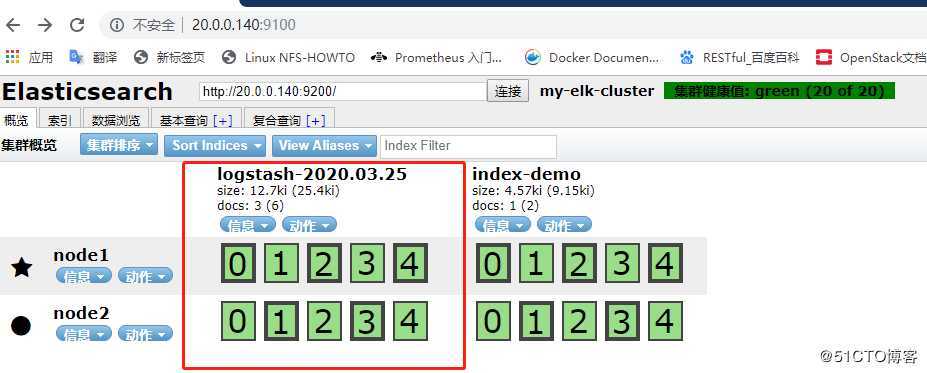Open the OpenStack文档 bookmark
The width and height of the screenshot is (927, 373).
point(870,57)
